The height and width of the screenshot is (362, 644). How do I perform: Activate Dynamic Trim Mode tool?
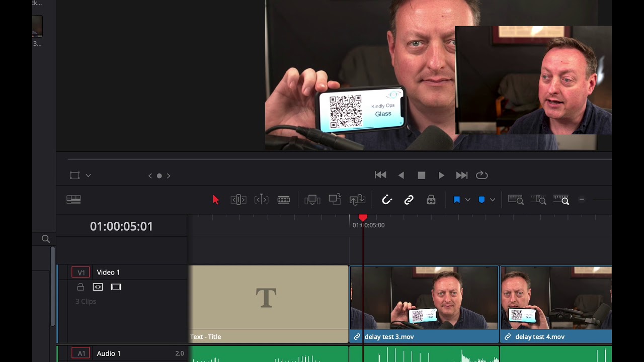(x=261, y=200)
